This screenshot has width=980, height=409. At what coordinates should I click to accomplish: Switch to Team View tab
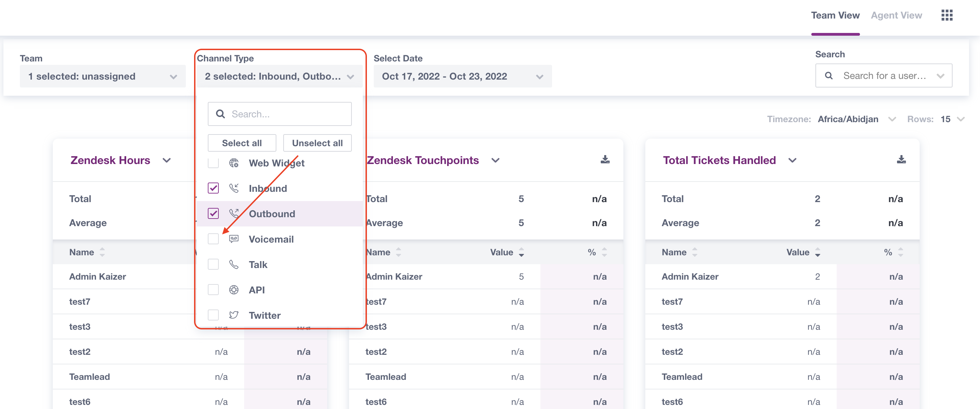coord(835,15)
